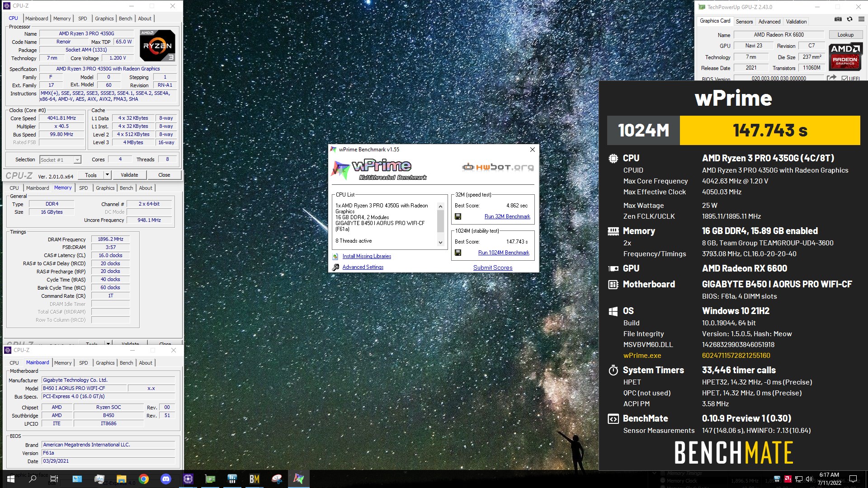Click the wPrime taskbar icon
This screenshot has height=488, width=868.
[x=299, y=479]
